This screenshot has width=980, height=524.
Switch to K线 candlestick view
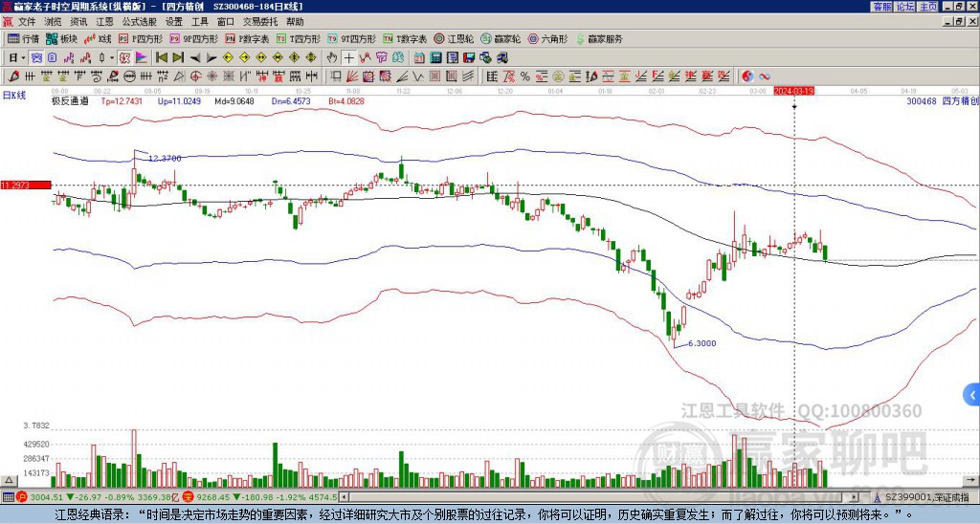coord(98,38)
